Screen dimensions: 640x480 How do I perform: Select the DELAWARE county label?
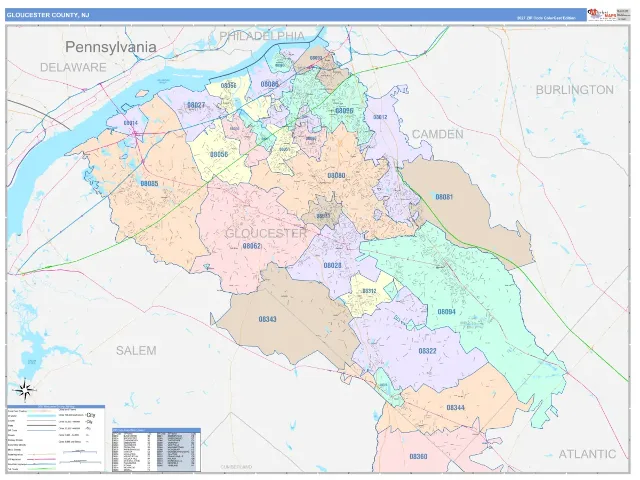click(x=73, y=68)
